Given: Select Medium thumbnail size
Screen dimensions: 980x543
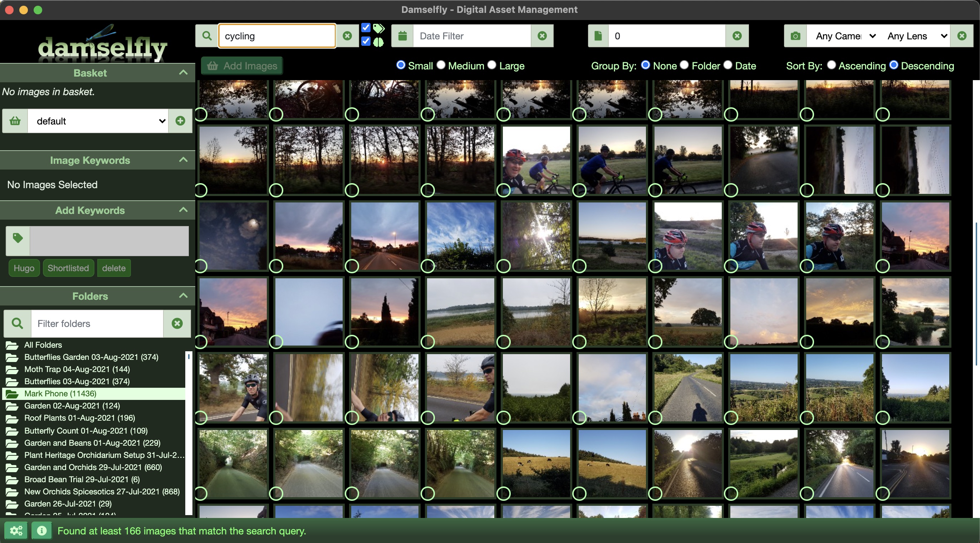Looking at the screenshot, I should [441, 65].
